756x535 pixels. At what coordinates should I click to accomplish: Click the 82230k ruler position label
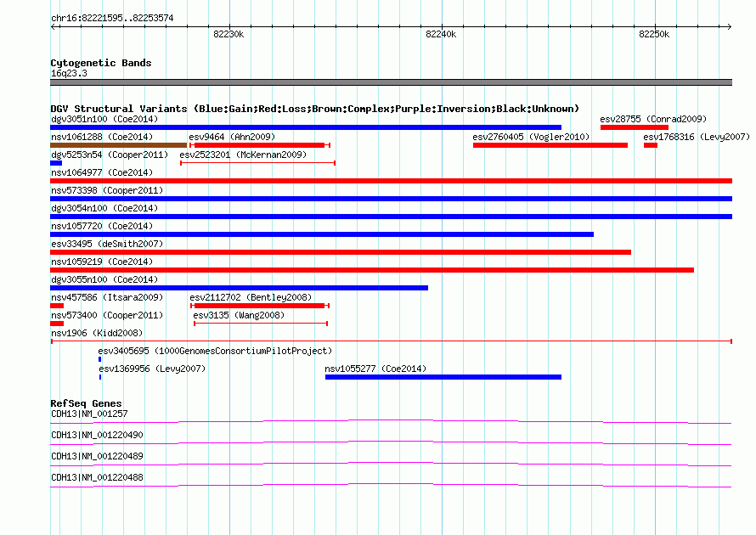(228, 34)
